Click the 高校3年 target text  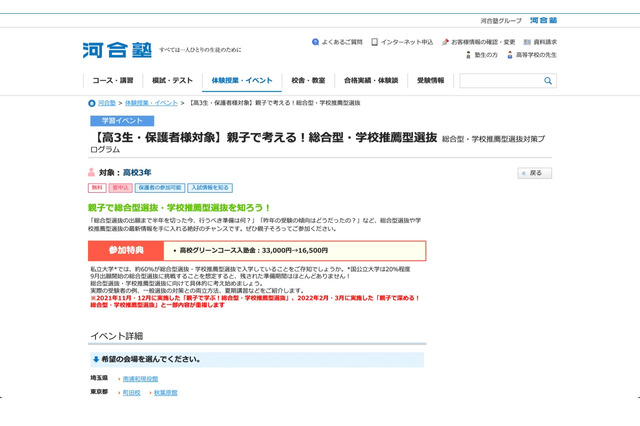click(x=137, y=173)
